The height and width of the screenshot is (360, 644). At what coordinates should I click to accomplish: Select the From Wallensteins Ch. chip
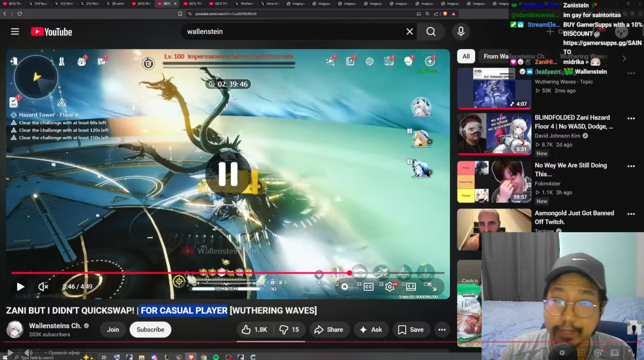[514, 56]
